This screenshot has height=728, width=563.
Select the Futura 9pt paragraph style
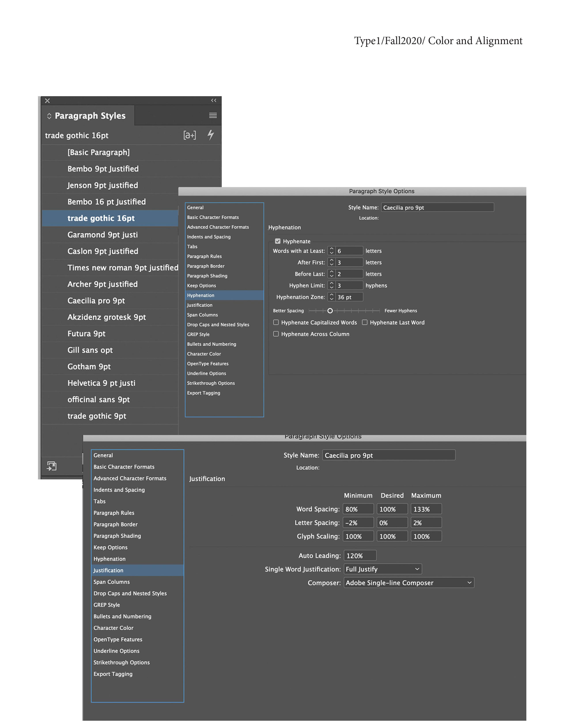86,334
